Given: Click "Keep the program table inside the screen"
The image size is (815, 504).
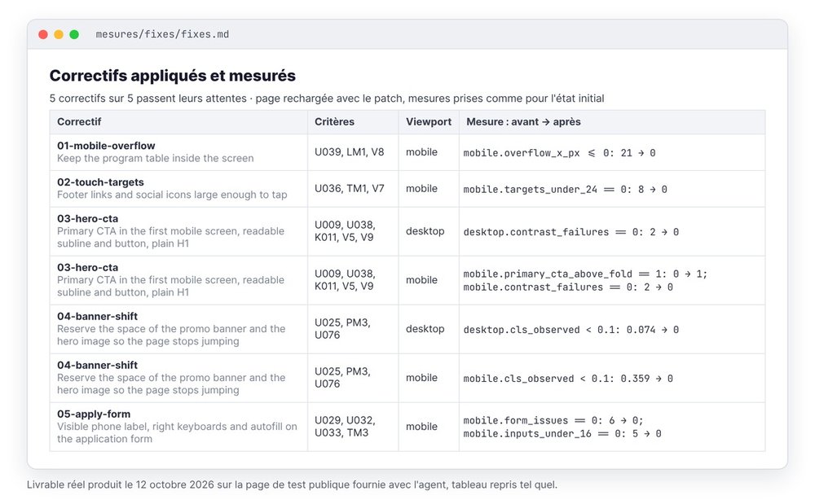Looking at the screenshot, I should coord(156,158).
